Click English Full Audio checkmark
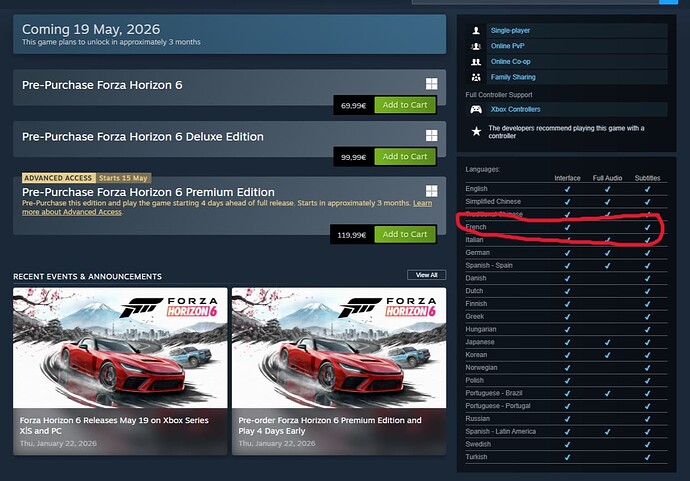The width and height of the screenshot is (690, 481). pos(607,189)
